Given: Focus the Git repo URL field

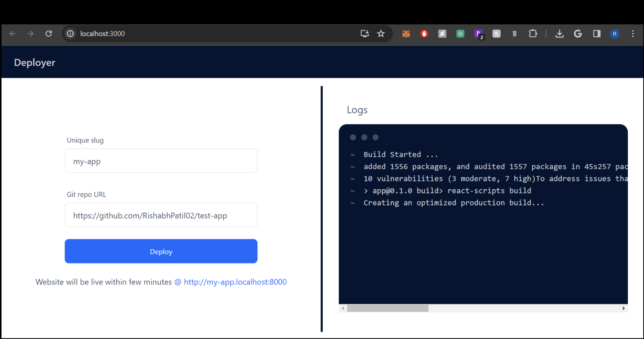Looking at the screenshot, I should pyautogui.click(x=161, y=215).
